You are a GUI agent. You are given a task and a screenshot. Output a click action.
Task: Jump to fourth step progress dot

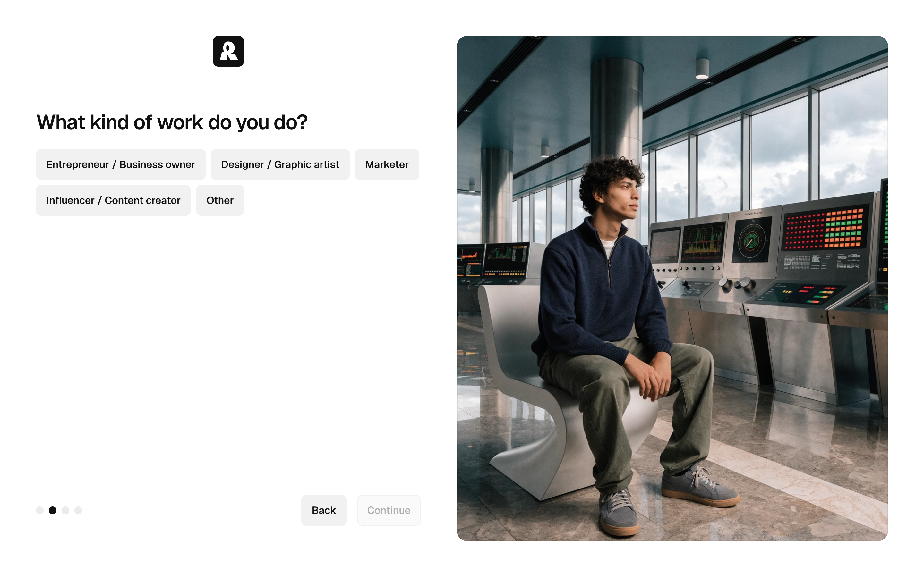[78, 510]
